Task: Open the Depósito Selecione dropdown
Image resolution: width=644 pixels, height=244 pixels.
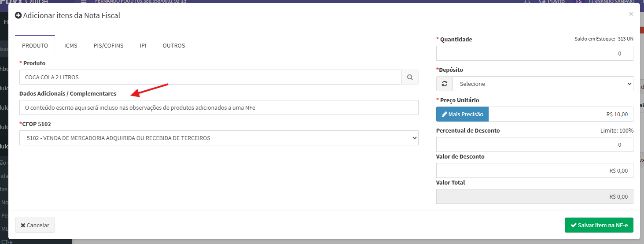Action: [x=543, y=84]
